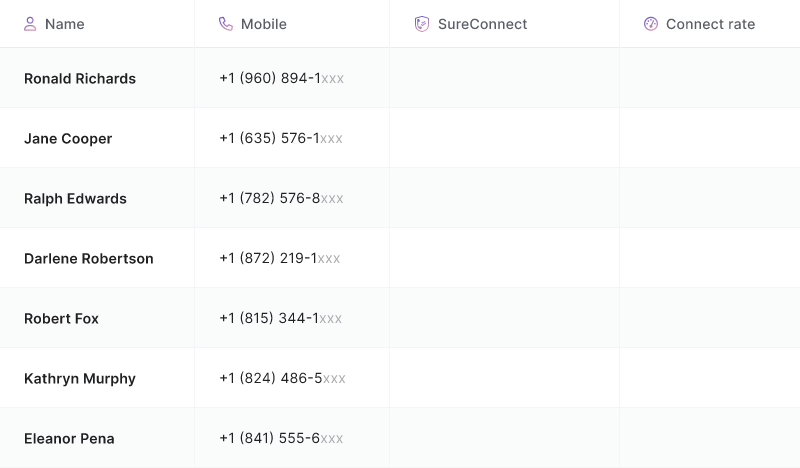Click Ronald Richards' mobile number

[281, 79]
